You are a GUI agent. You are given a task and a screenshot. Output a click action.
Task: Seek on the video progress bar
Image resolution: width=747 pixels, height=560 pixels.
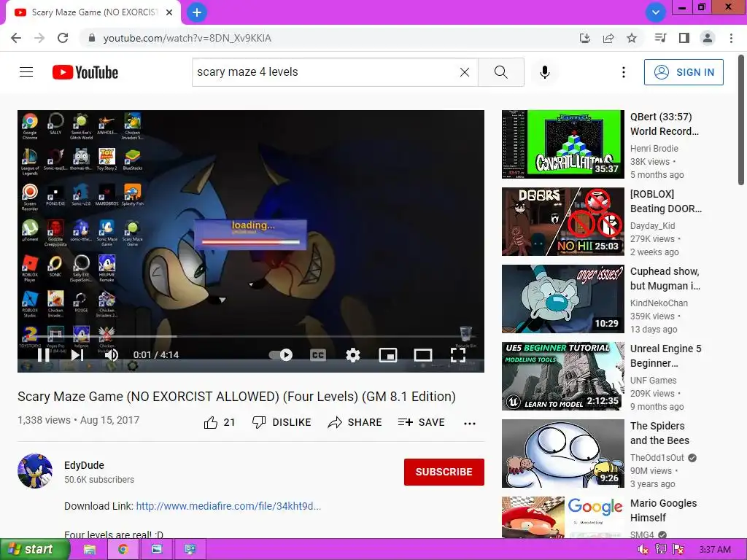[251, 336]
